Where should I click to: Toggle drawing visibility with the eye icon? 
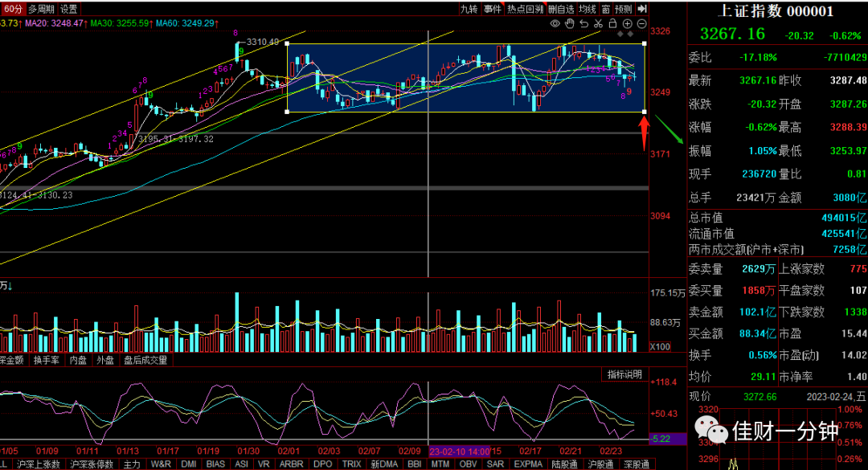[x=555, y=24]
